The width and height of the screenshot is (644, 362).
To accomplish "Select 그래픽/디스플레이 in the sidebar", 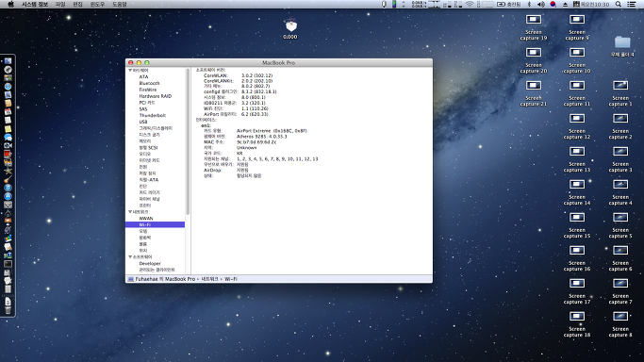I will pyautogui.click(x=156, y=128).
